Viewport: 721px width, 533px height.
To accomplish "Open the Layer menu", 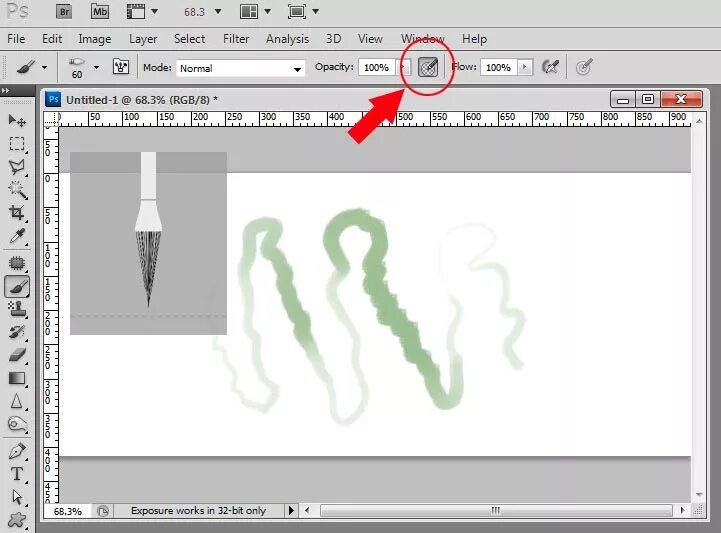I will 143,39.
